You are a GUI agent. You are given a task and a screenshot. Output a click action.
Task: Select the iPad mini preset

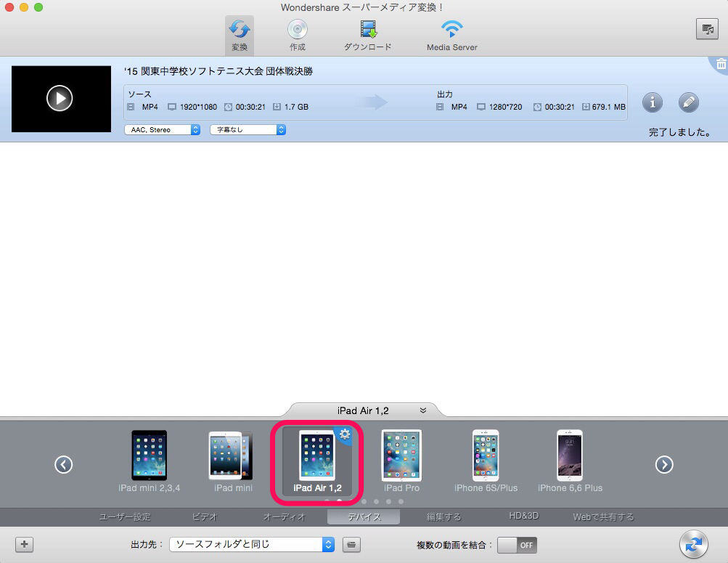click(x=233, y=461)
